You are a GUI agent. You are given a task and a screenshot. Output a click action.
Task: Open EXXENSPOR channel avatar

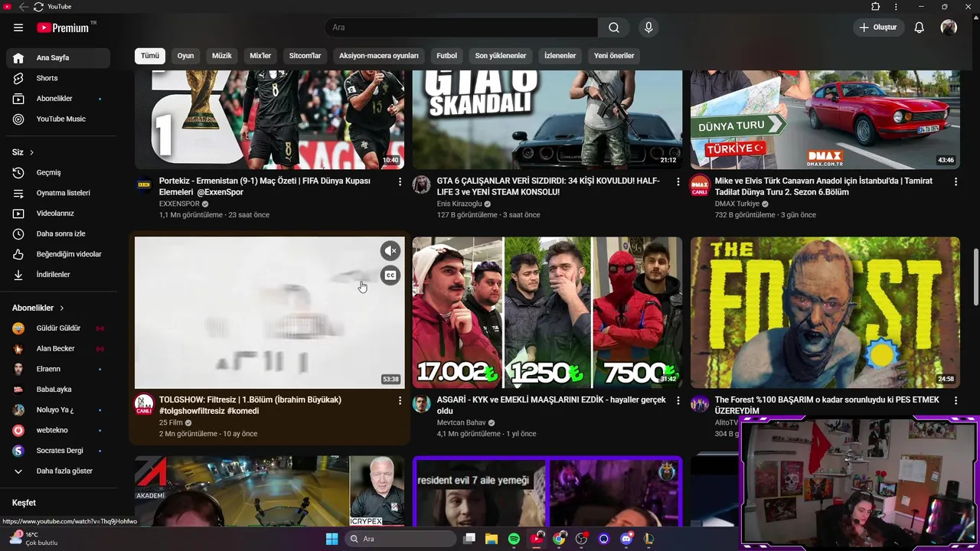(144, 184)
